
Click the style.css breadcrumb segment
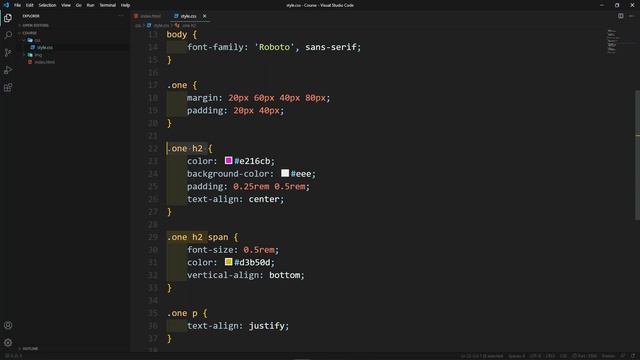tap(161, 25)
